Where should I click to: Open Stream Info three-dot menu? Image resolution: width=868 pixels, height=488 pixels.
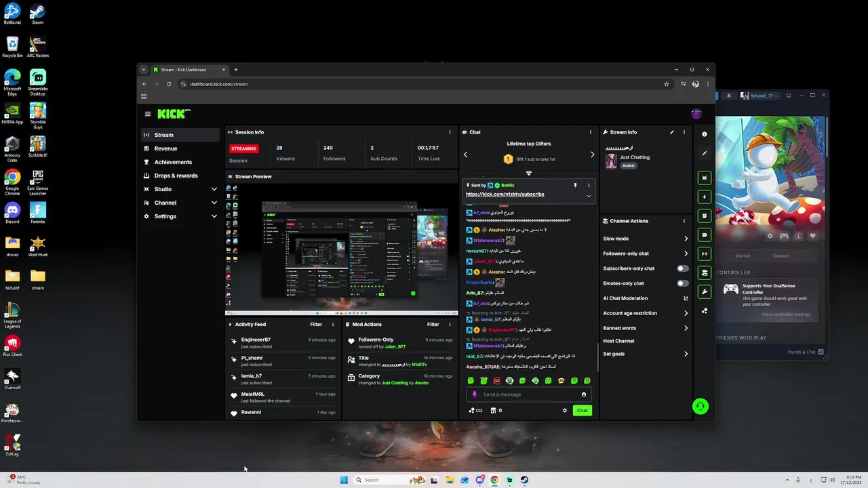coord(684,132)
